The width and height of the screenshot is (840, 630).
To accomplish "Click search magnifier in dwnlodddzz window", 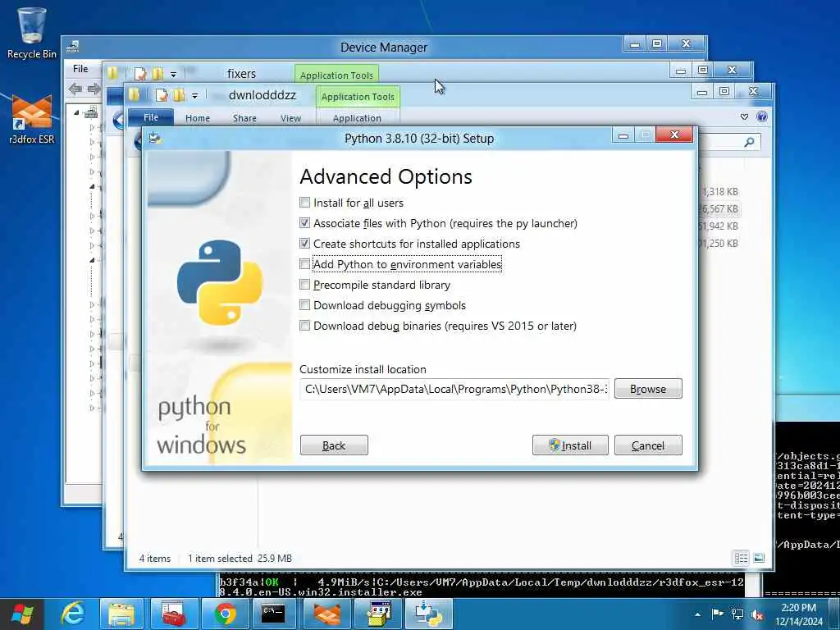I will click(749, 141).
